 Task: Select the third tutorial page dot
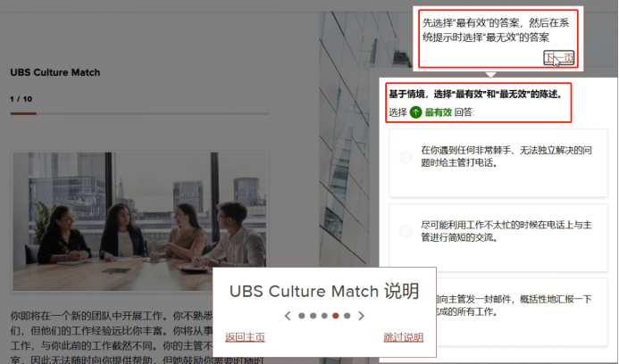(x=324, y=316)
